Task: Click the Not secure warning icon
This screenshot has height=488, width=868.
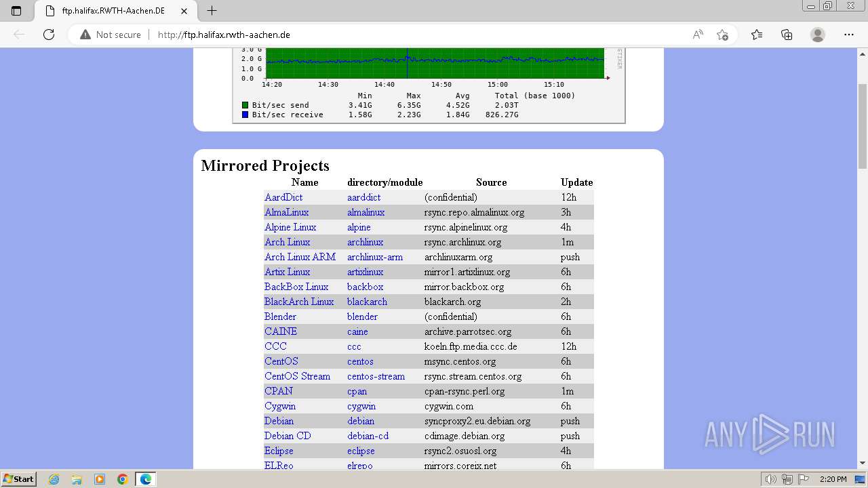Action: (85, 35)
